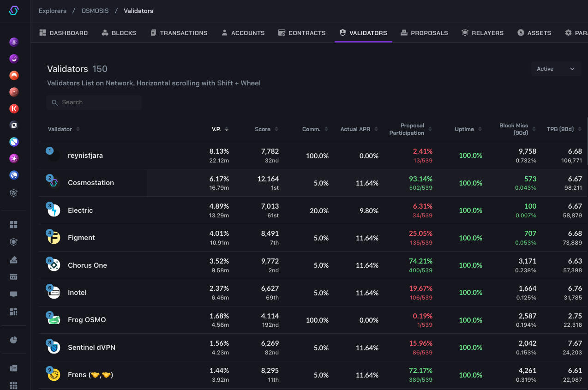Go to the Relayers tab
Image resolution: width=588 pixels, height=390 pixels.
pyautogui.click(x=482, y=33)
